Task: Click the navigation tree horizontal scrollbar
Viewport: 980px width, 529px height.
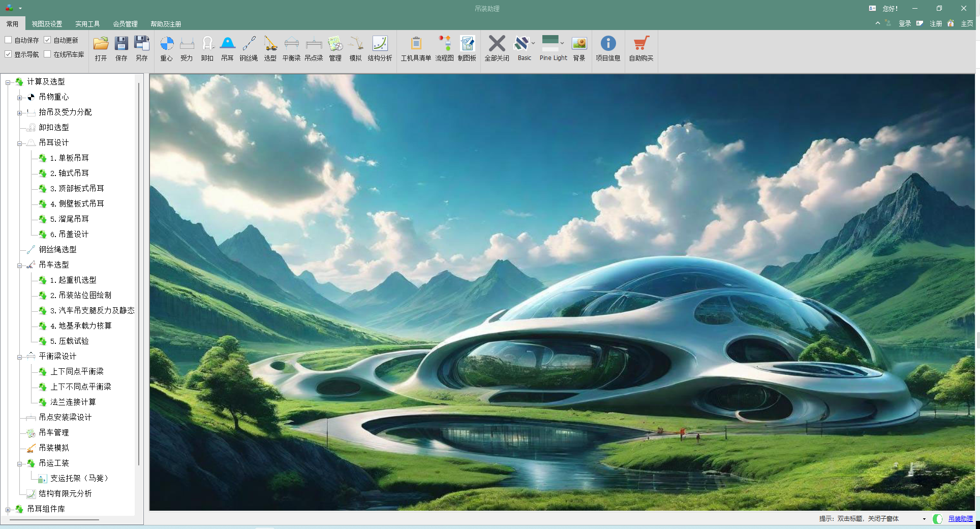Action: (x=54, y=520)
